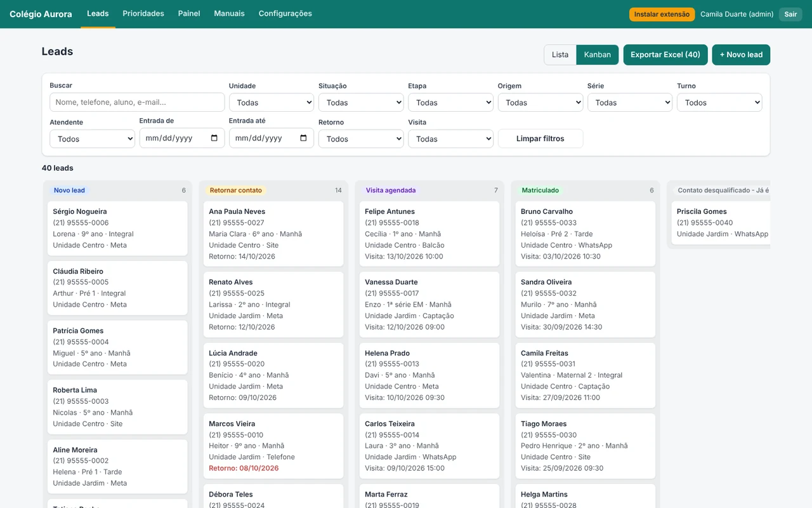Click Limpar filtros button
This screenshot has height=508, width=812.
540,138
